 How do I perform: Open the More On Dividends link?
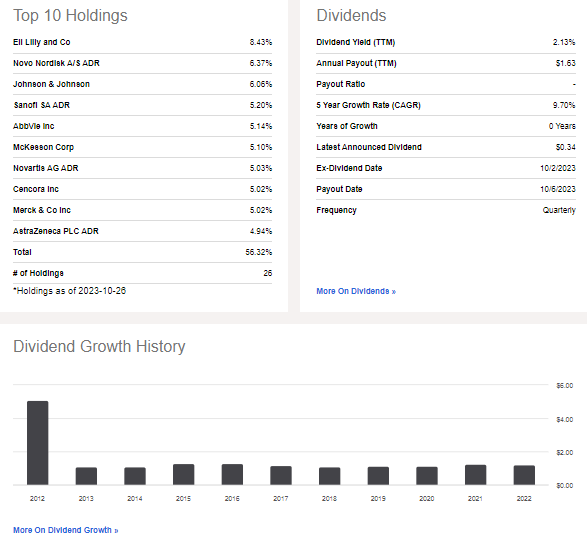356,291
